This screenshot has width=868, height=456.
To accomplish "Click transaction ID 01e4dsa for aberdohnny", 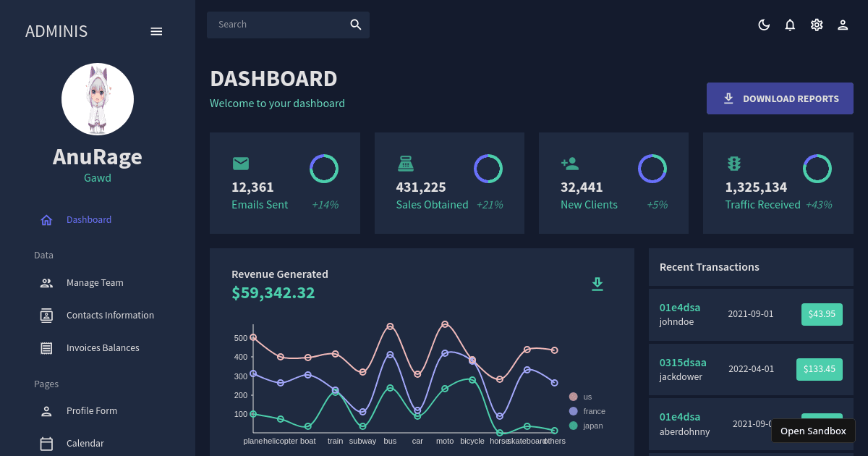I will [x=680, y=417].
